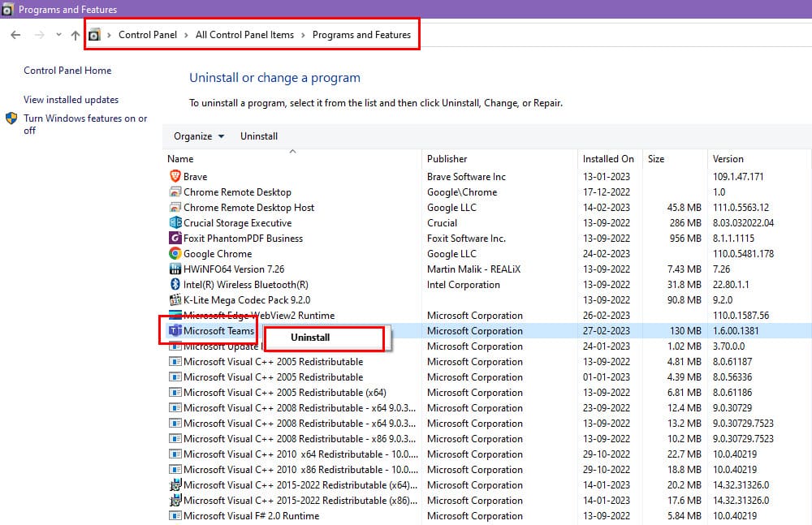Expand breadcrumb chevron after Control Panel
This screenshot has height=525, width=812.
[x=186, y=36]
